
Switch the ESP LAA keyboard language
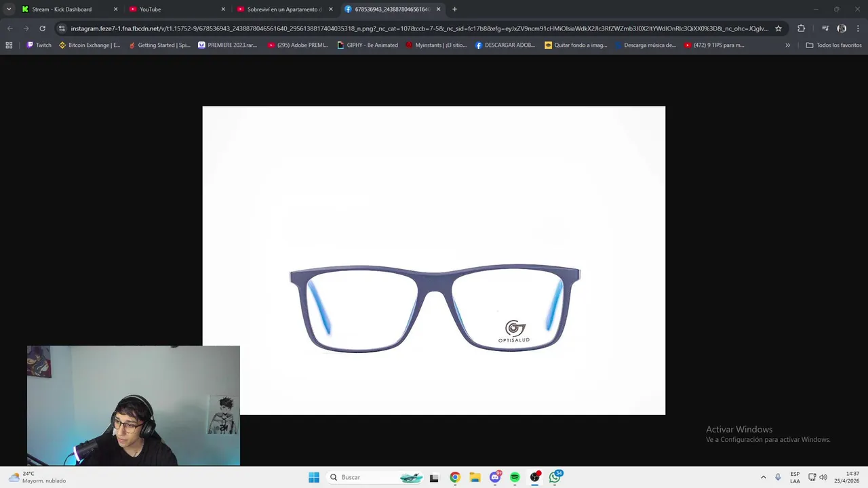[x=795, y=477]
